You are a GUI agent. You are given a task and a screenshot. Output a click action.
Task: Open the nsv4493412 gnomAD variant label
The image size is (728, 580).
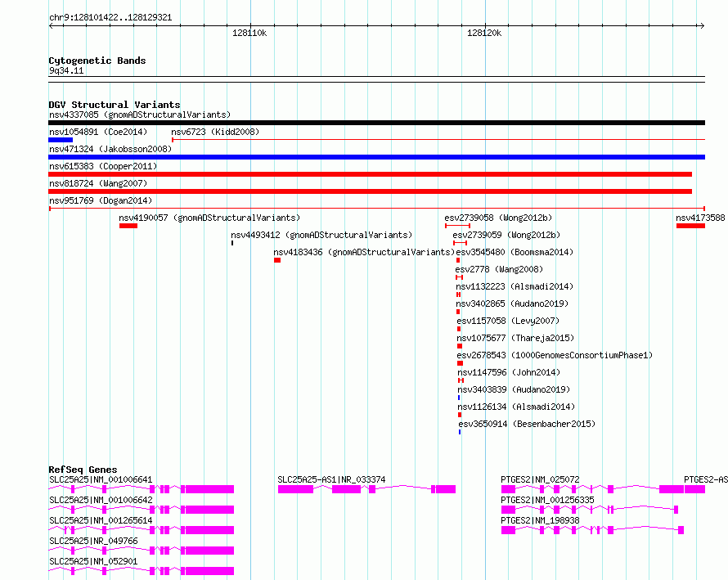point(321,235)
